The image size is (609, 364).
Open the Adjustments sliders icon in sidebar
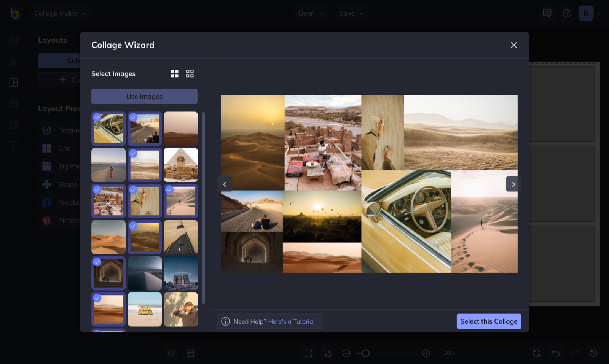pos(13,61)
